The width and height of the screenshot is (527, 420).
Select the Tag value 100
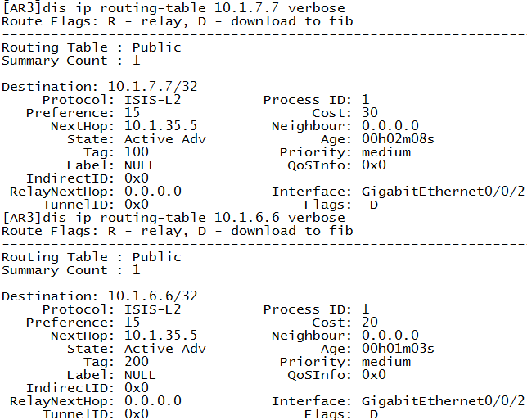point(137,152)
